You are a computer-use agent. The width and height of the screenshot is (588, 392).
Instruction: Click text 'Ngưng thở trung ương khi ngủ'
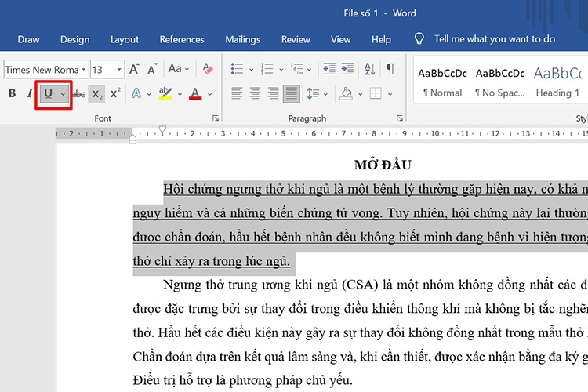click(251, 285)
